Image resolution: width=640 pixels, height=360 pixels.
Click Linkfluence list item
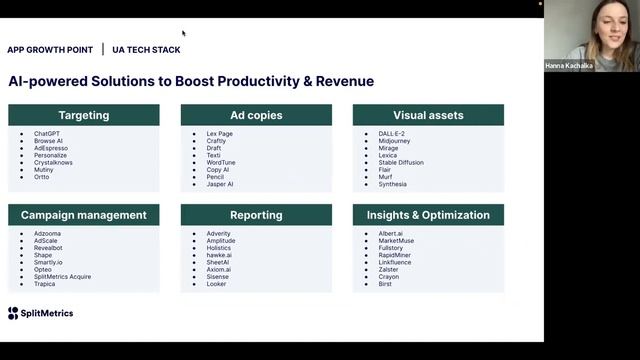(x=395, y=262)
